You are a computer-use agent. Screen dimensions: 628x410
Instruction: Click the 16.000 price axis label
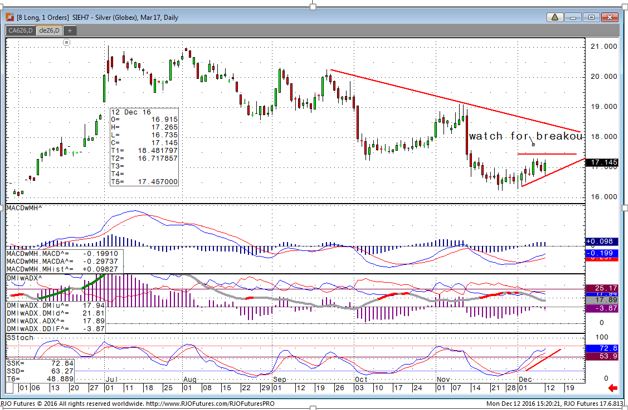[604, 197]
